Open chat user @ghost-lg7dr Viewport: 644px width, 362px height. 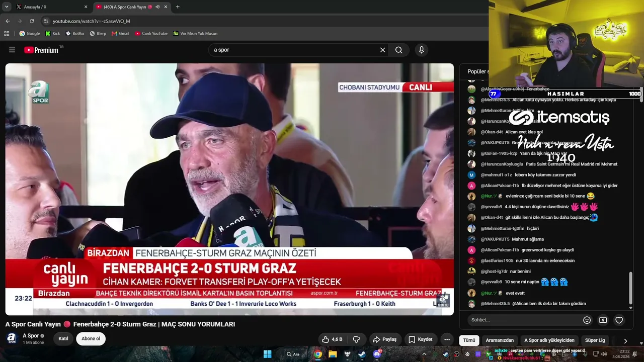(495, 271)
